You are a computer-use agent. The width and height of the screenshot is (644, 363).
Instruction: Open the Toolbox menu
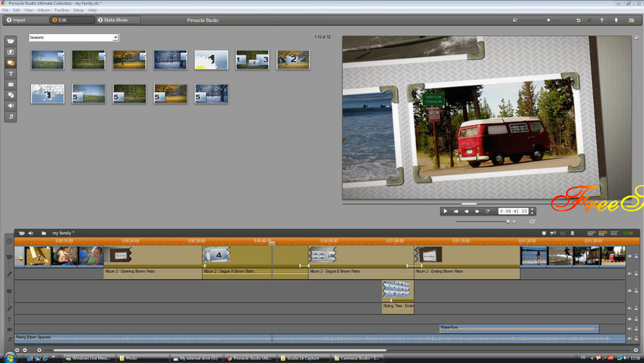tap(62, 10)
